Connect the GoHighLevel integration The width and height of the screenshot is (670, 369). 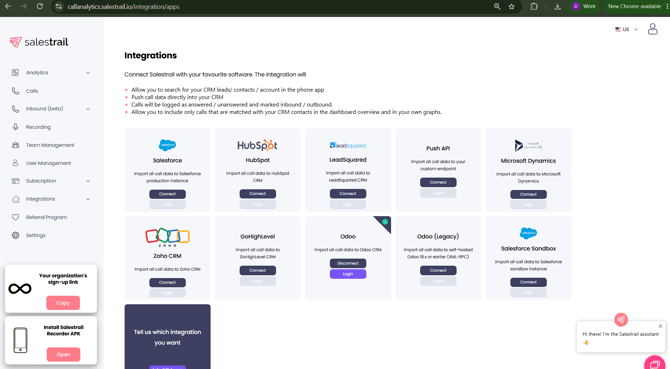(258, 270)
